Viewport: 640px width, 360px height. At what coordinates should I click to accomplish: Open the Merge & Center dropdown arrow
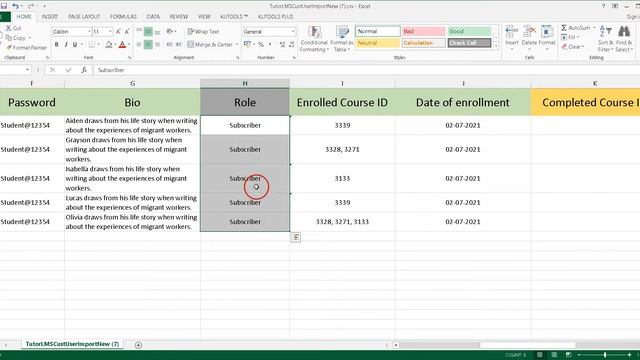[237, 44]
